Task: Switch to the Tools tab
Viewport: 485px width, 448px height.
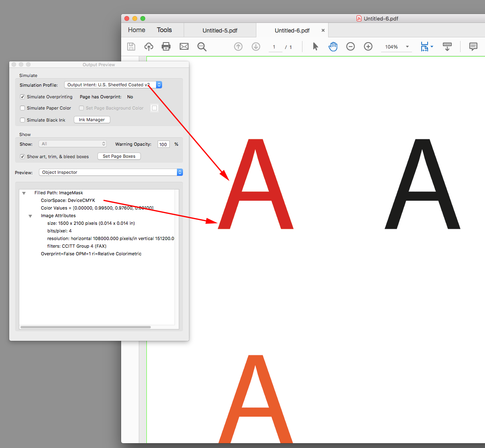Action: point(164,30)
